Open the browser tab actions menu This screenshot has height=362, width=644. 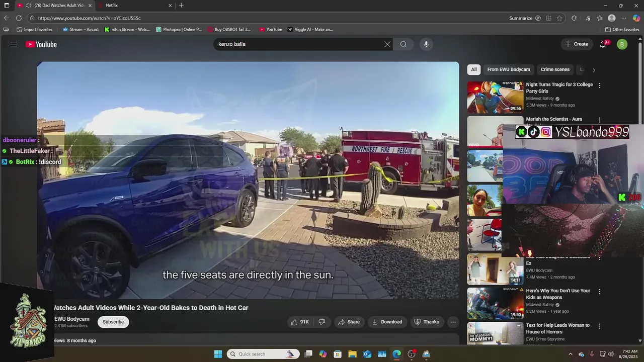tap(6, 6)
